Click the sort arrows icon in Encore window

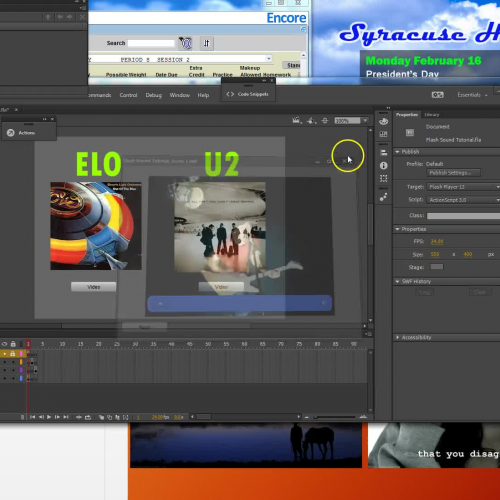206,43
